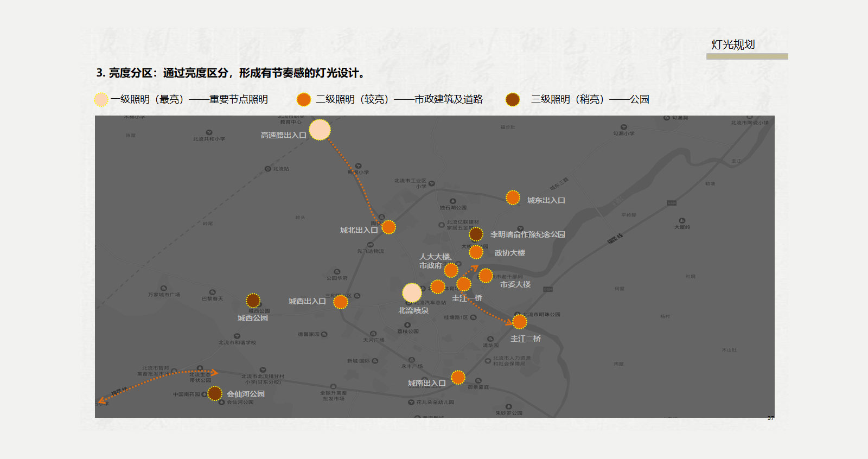Image resolution: width=868 pixels, height=459 pixels.
Task: Click the 城东出入口 orange marker
Action: [x=513, y=197]
